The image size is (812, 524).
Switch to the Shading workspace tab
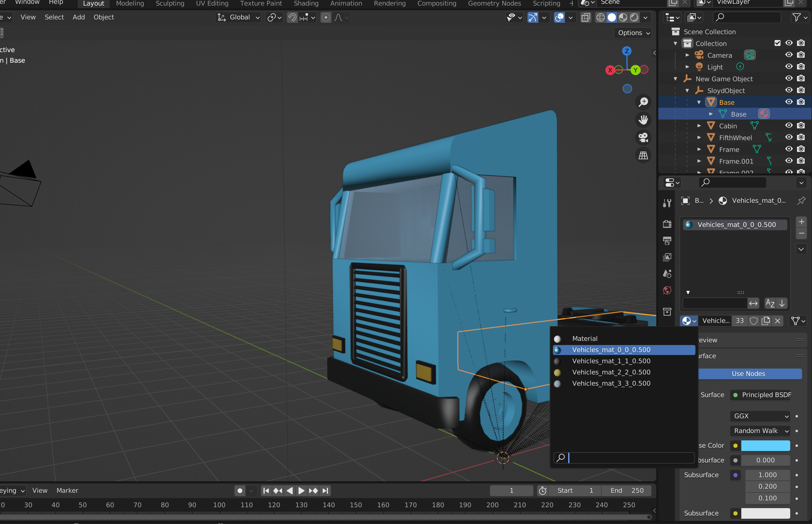point(306,4)
